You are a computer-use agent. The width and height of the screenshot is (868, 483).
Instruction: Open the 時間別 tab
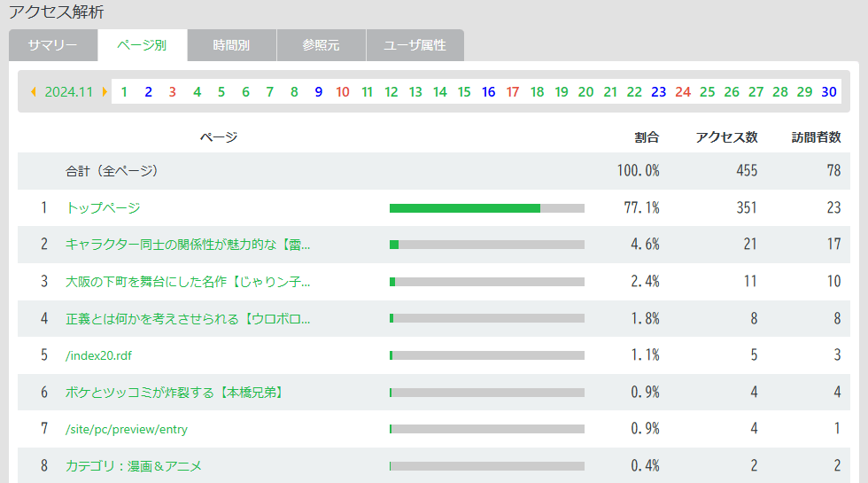(x=231, y=45)
